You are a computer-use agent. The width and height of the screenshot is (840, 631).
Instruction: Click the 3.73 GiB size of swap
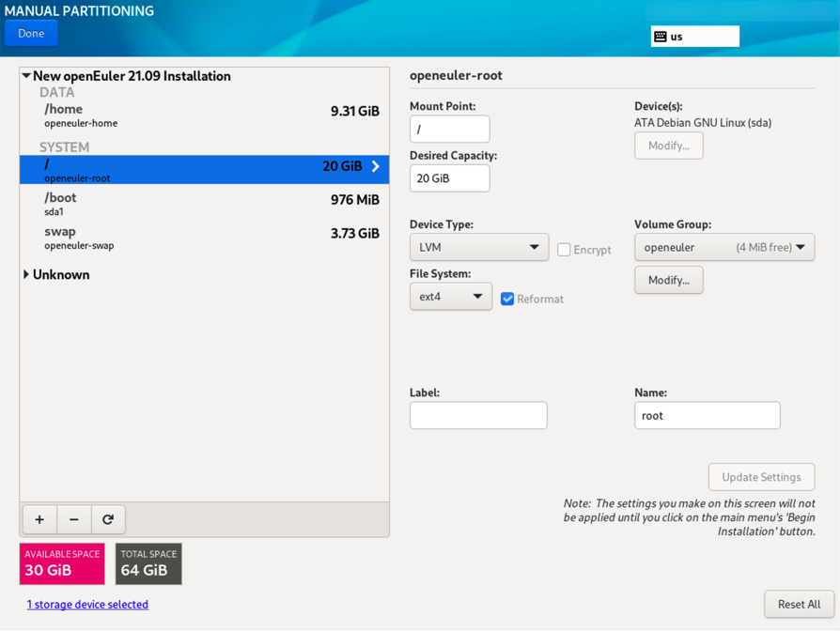(354, 234)
